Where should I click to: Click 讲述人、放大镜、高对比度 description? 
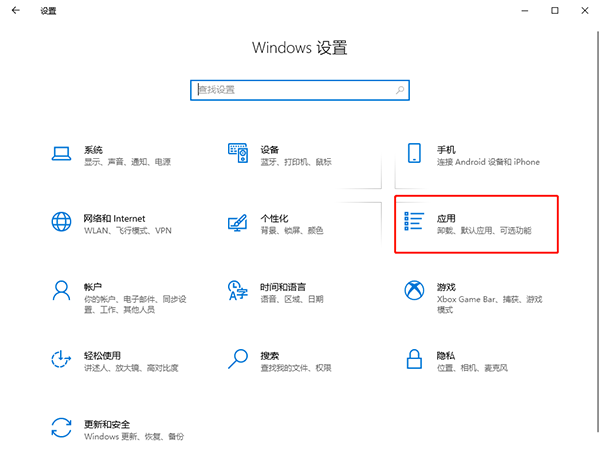click(x=131, y=368)
